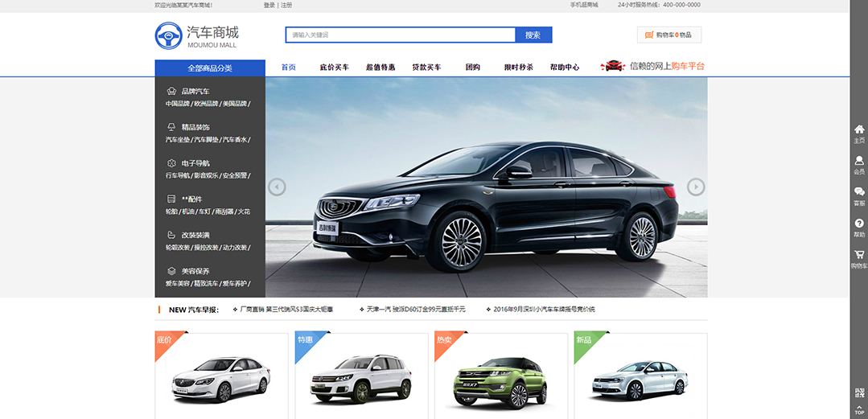Open the 购物车 cart button in header
Image resolution: width=868 pixels, height=419 pixels.
tap(669, 35)
